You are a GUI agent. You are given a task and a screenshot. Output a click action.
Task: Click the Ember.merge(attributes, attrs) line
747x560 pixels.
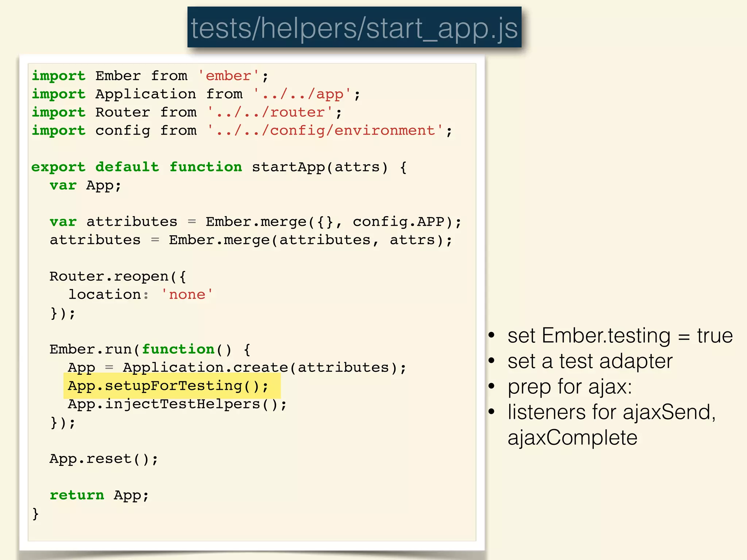click(251, 240)
